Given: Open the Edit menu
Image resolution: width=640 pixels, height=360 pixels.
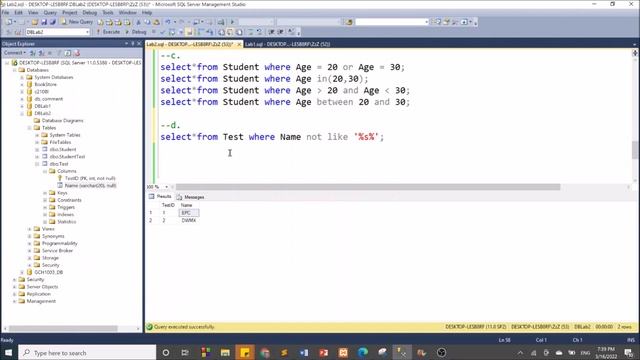Looking at the screenshot, I should (18, 13).
